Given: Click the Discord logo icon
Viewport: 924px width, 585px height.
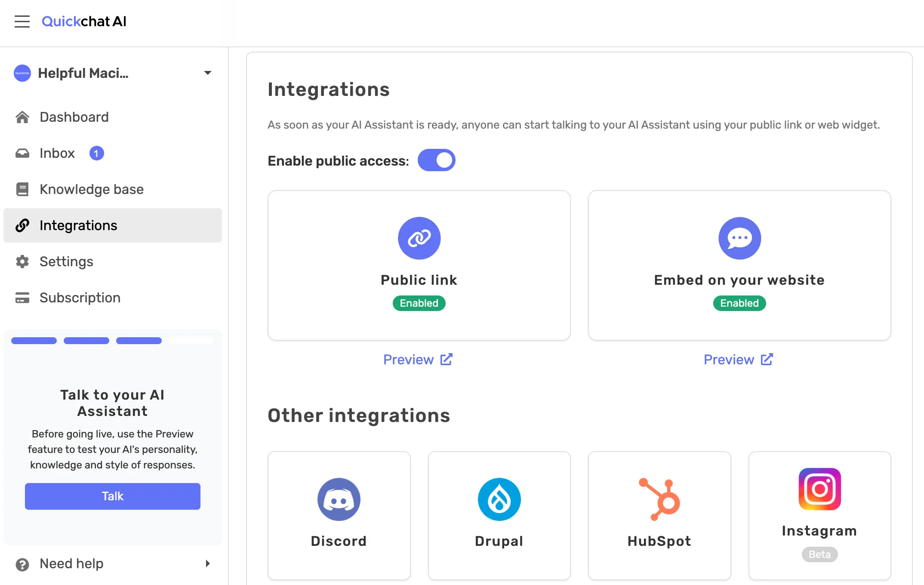Looking at the screenshot, I should pyautogui.click(x=339, y=499).
